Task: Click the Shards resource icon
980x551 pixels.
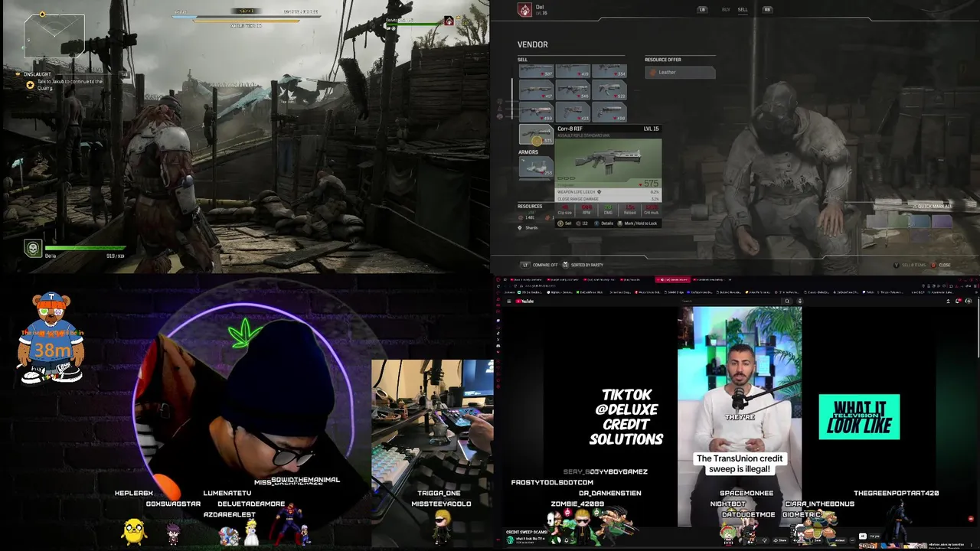Action: coord(520,227)
